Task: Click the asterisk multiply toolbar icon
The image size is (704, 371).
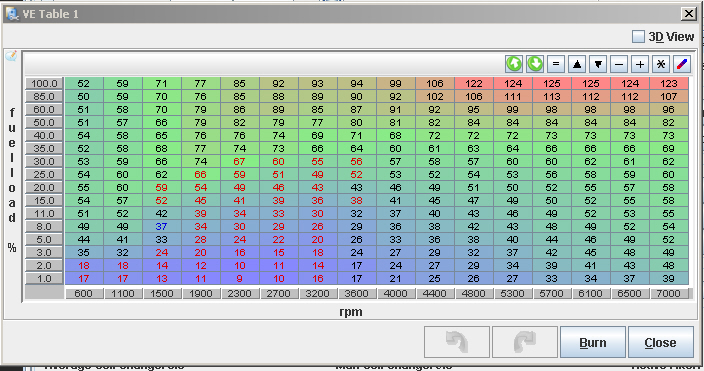Action: point(661,64)
